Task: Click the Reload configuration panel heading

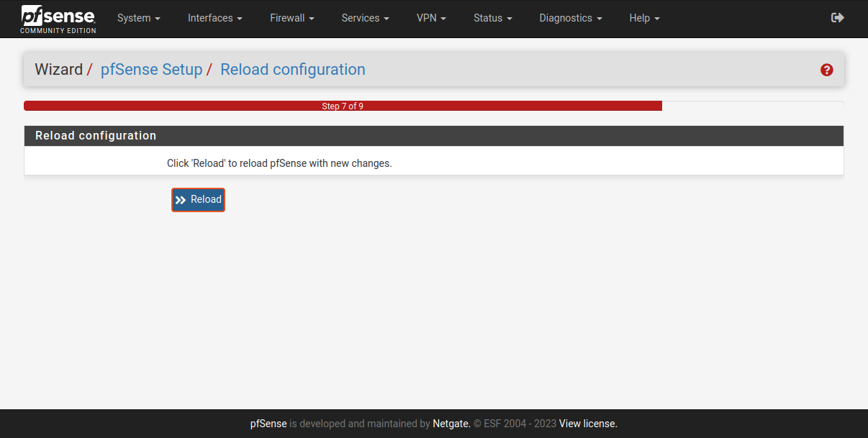Action: (433, 136)
